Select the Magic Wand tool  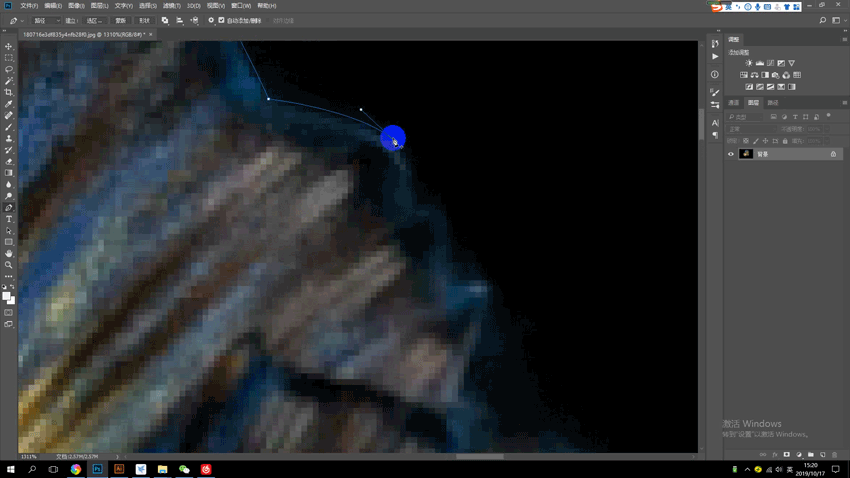click(x=9, y=81)
